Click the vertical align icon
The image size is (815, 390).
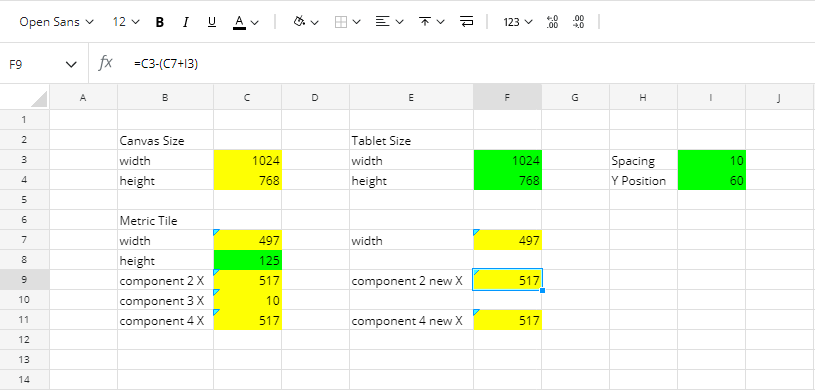425,22
